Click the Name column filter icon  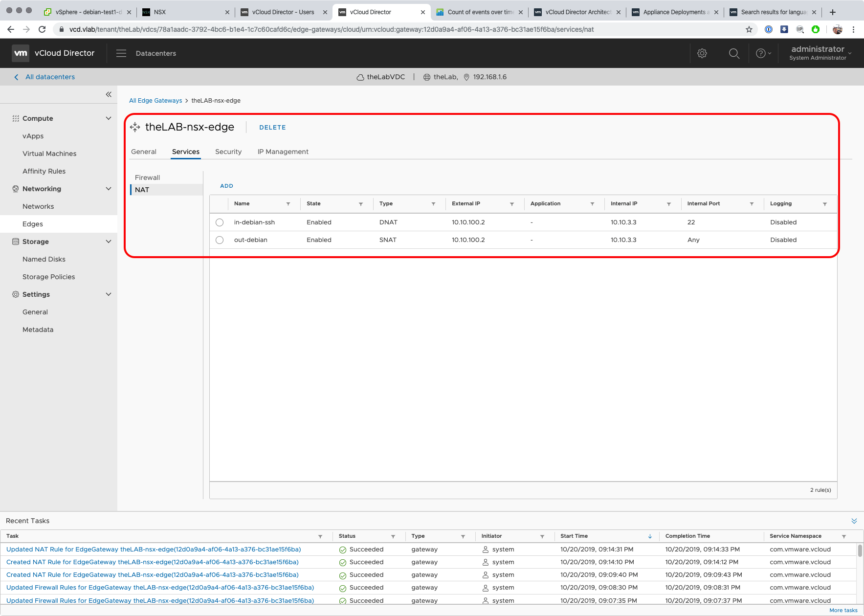click(x=288, y=204)
